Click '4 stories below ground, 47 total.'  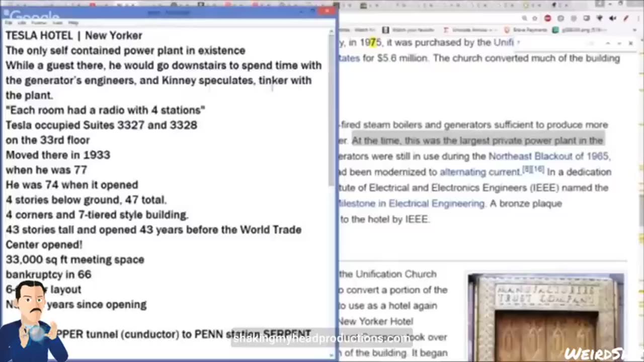[x=86, y=200]
